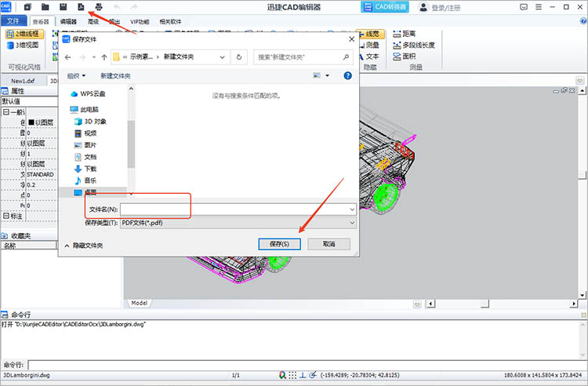Switch to the VIP功能 ribbon tab
588x386 pixels.
[x=140, y=21]
